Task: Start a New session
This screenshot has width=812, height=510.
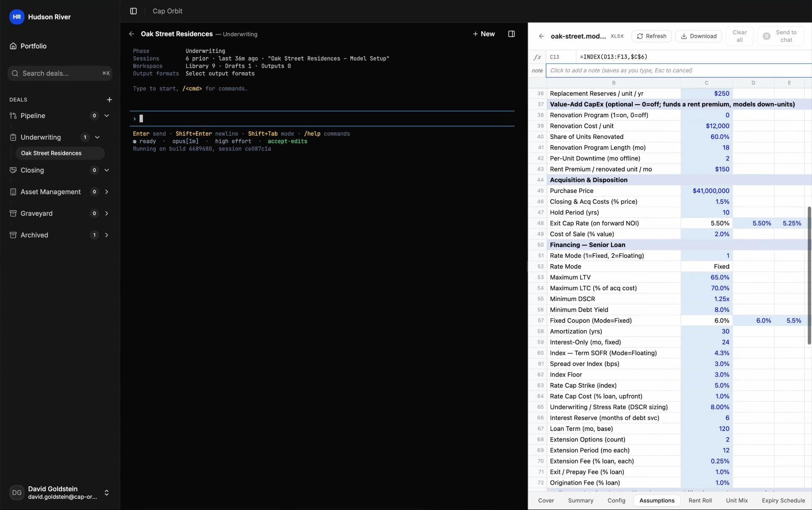Action: (x=483, y=34)
